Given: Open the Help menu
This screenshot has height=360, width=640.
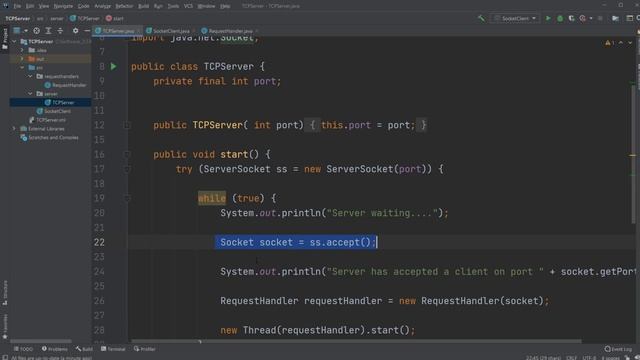Looking at the screenshot, I should [x=225, y=6].
